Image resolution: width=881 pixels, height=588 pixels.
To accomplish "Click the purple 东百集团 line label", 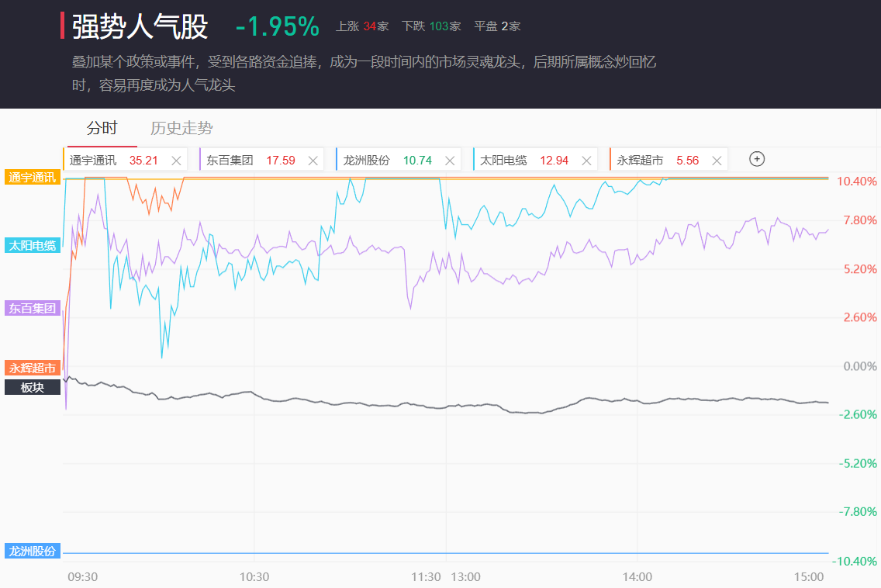I will click(x=33, y=309).
